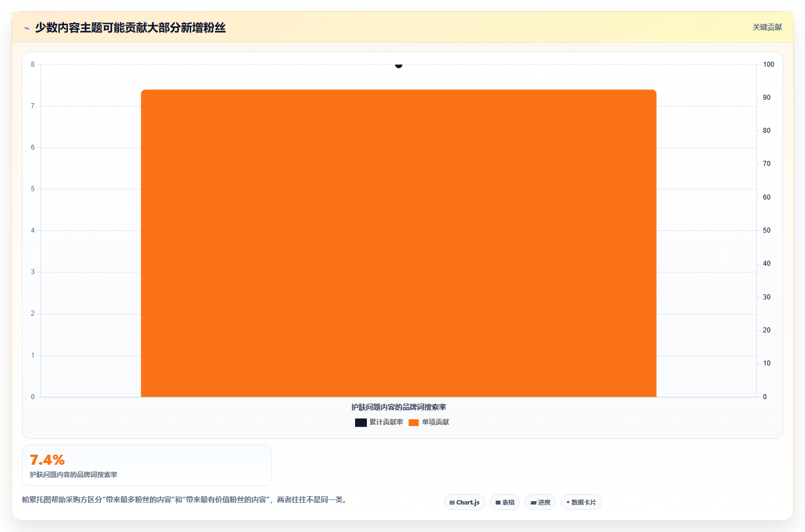Toggle the dark 累计贡献率 legend swatch
Image resolution: width=805 pixels, height=532 pixels.
coord(361,422)
